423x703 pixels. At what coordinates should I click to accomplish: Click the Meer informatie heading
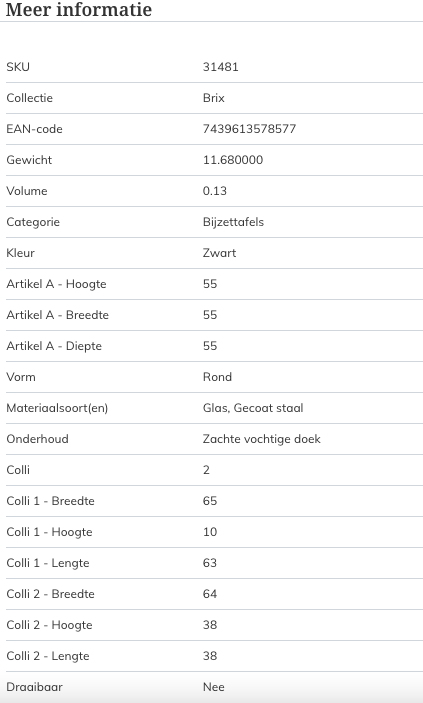coord(79,9)
